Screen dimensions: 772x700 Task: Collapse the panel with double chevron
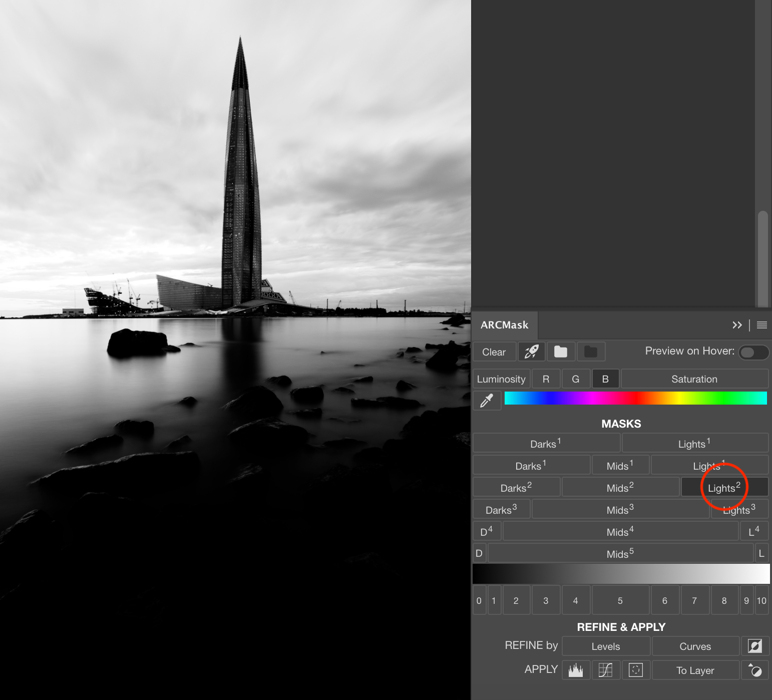737,325
